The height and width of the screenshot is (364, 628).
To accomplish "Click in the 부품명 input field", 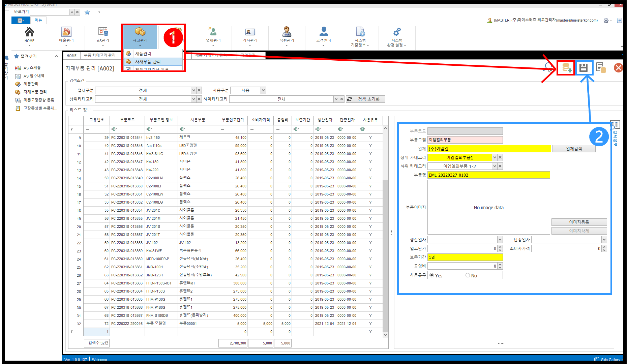I will (488, 175).
